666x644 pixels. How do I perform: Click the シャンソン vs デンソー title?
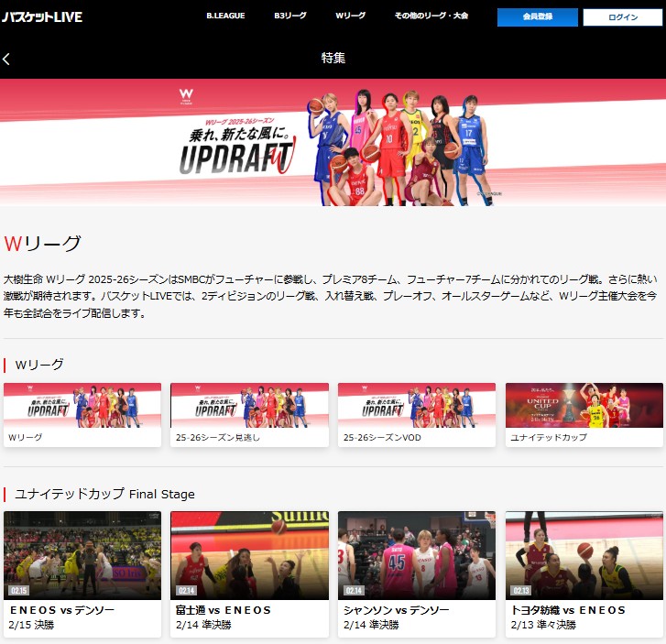pyautogui.click(x=396, y=610)
